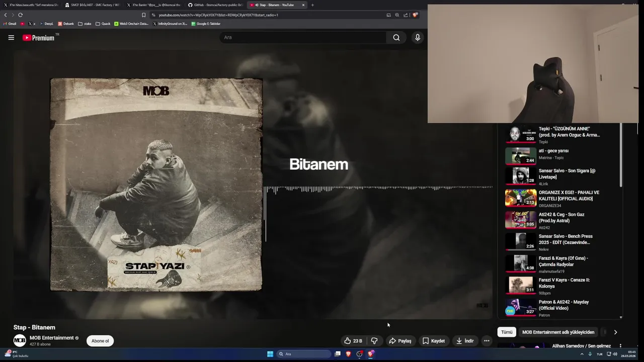644x362 pixels.
Task: Subscribe using Abone ol button
Action: pos(100,341)
